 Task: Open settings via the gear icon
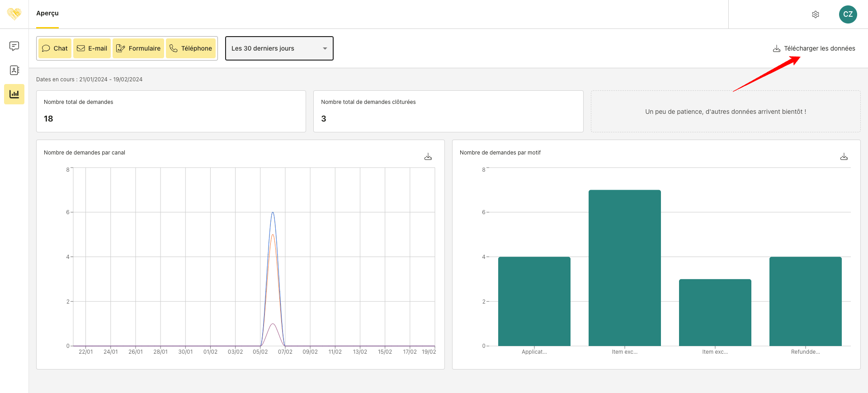point(815,14)
